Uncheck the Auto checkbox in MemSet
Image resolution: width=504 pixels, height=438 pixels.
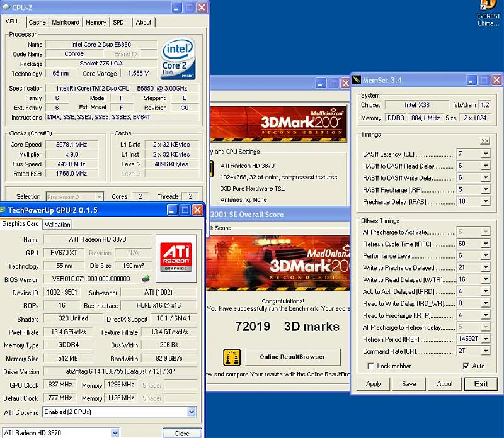click(x=466, y=366)
